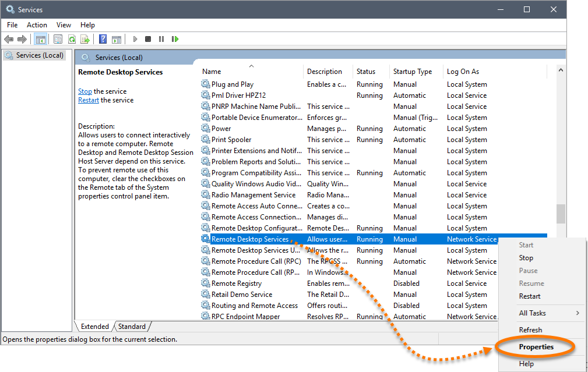Expand the All Tasks submenu
588x372 pixels.
coord(542,313)
